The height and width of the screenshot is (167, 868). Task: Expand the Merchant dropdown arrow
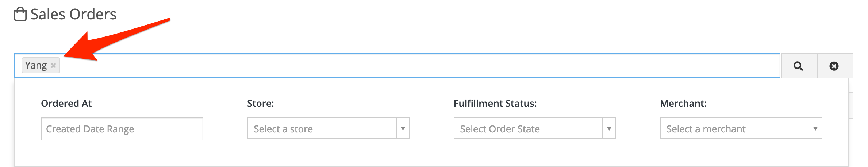click(x=815, y=128)
